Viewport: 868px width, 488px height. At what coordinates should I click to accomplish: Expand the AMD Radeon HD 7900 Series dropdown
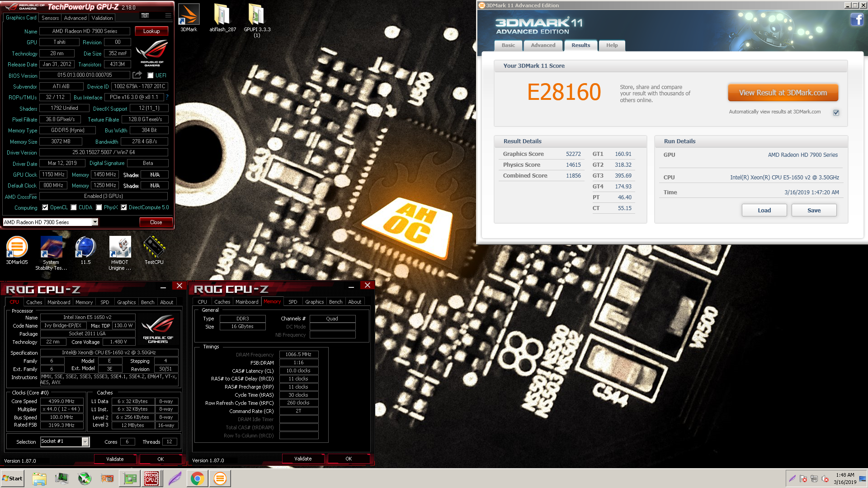point(95,222)
